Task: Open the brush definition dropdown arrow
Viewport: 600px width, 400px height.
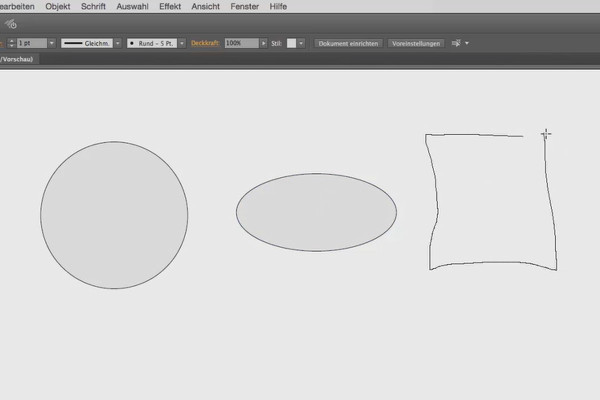Action: pyautogui.click(x=182, y=43)
